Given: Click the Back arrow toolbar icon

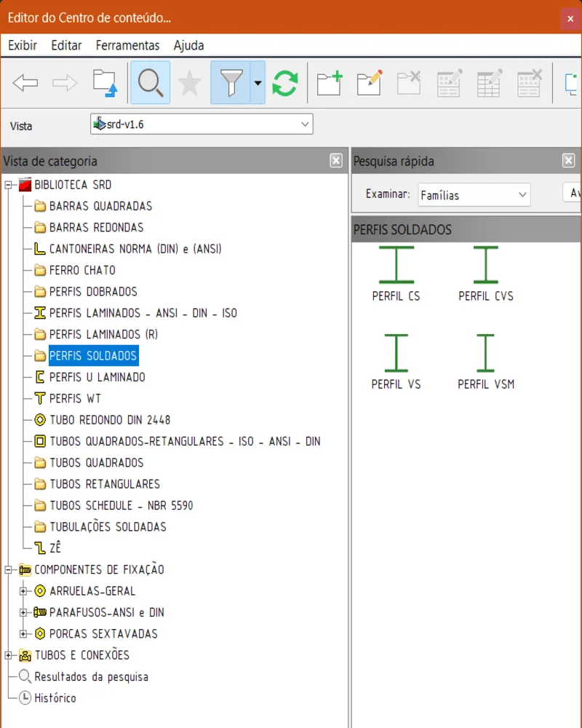Looking at the screenshot, I should pyautogui.click(x=25, y=83).
